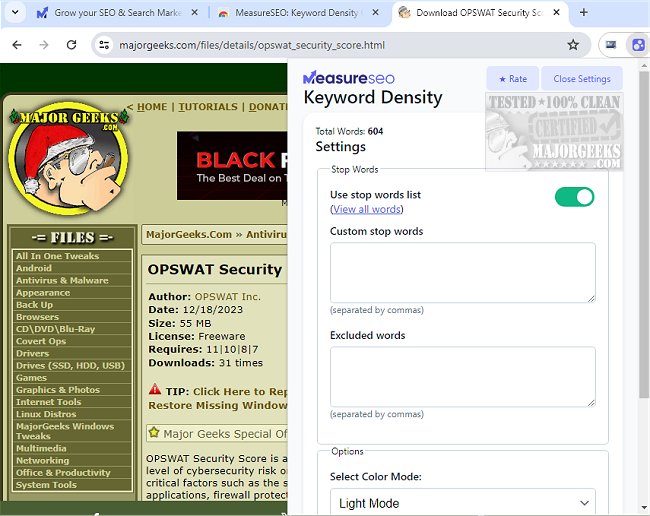Click MajorGeeks.Com breadcrumb link
650x516 pixels.
pyautogui.click(x=189, y=235)
